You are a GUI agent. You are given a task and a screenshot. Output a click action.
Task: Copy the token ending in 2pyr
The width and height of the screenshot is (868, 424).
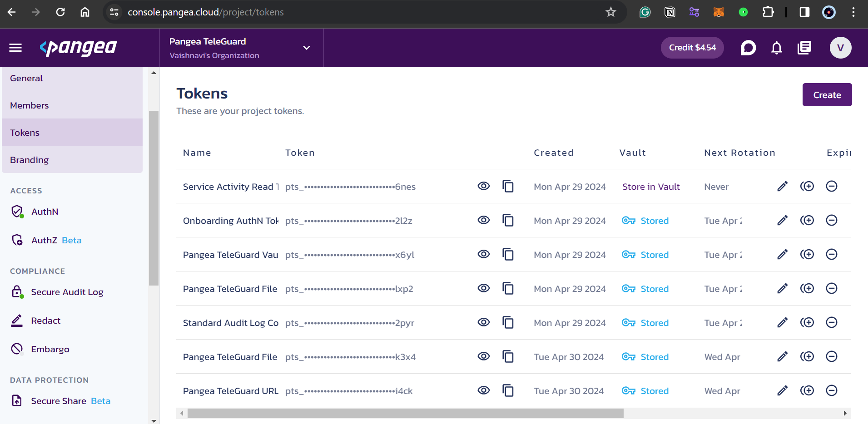508,322
